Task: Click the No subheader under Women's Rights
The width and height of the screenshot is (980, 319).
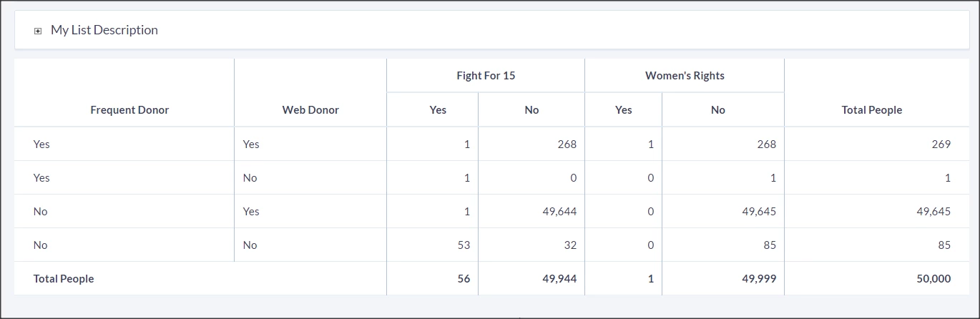Action: click(x=718, y=110)
